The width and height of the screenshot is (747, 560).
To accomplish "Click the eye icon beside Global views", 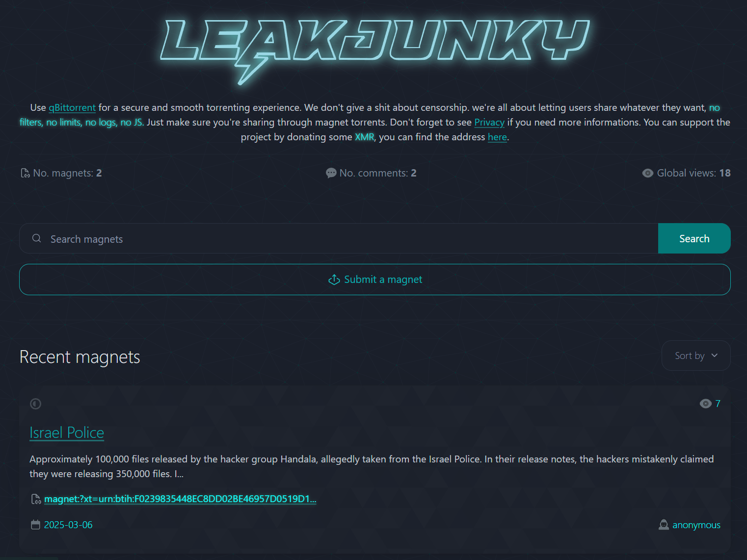I will (x=648, y=173).
